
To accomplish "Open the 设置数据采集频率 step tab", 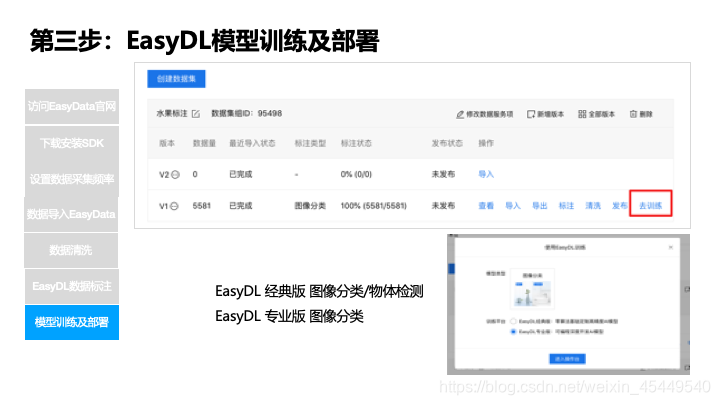I will pos(72,179).
